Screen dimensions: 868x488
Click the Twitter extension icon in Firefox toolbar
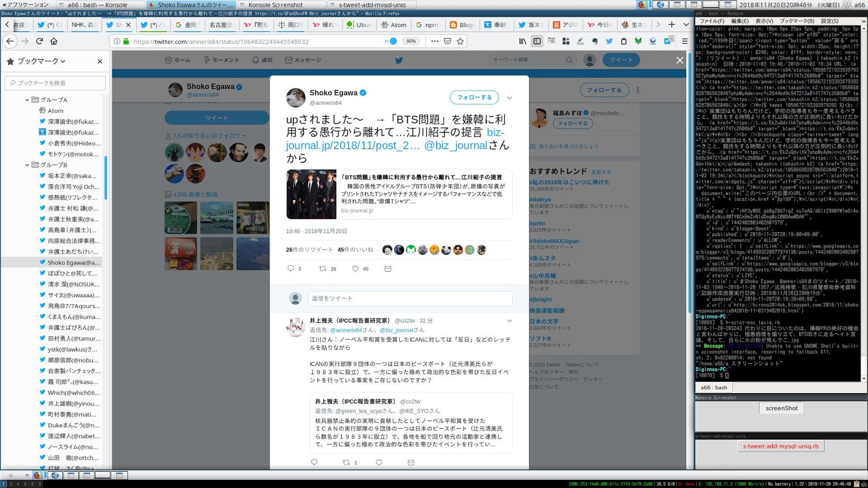609,41
